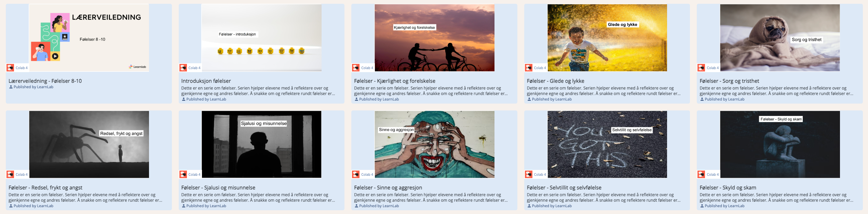Click Colab 4 icon on Glede og lykke card

[529, 68]
